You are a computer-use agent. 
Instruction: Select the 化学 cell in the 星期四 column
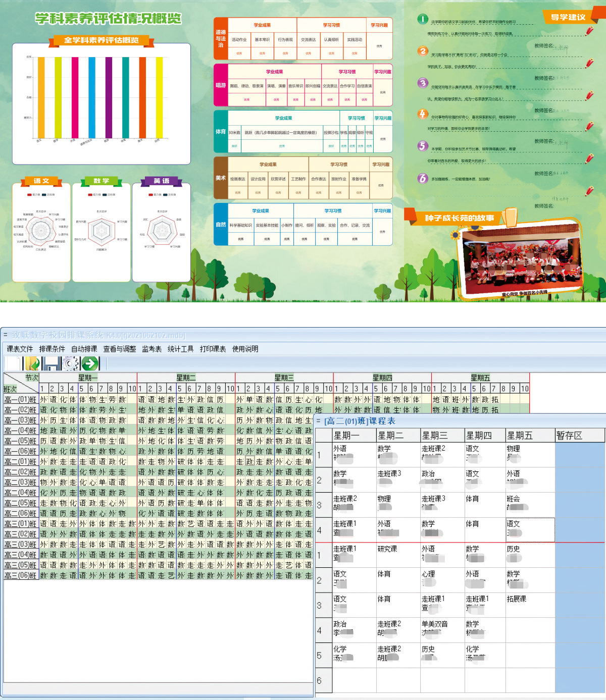tap(485, 655)
